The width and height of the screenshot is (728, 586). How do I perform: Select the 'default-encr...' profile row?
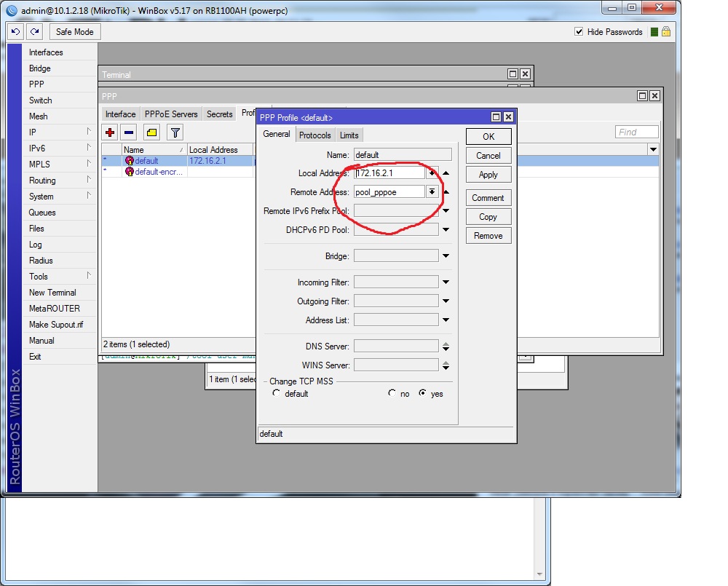[x=178, y=172]
